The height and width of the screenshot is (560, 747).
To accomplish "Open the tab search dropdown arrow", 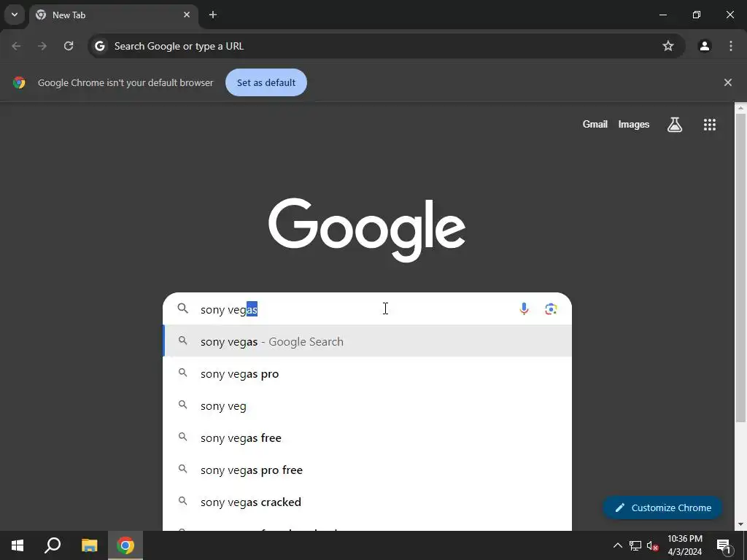I will 15,15.
